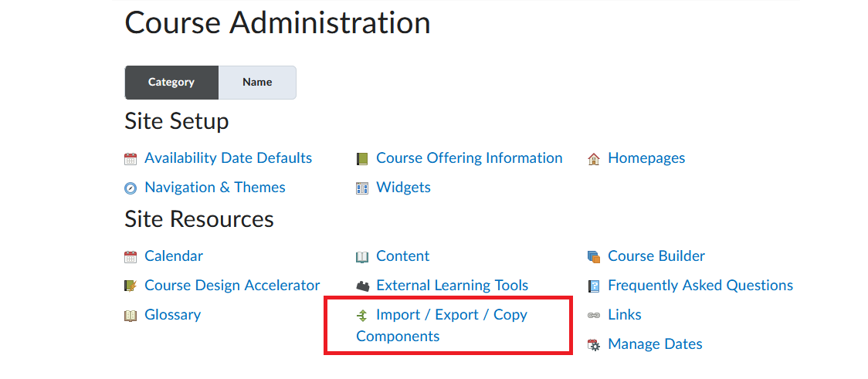The height and width of the screenshot is (379, 868).
Task: Open Import / Export / Copy Components link
Action: tap(442, 325)
